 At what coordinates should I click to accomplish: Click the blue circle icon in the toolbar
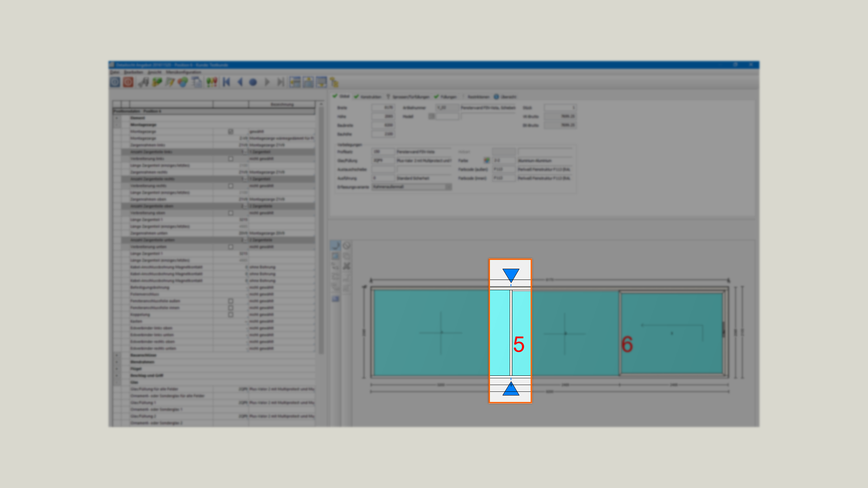[x=253, y=82]
